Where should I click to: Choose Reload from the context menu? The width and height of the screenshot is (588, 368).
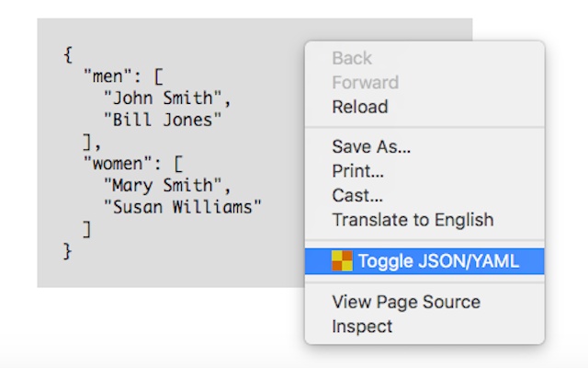tap(360, 107)
